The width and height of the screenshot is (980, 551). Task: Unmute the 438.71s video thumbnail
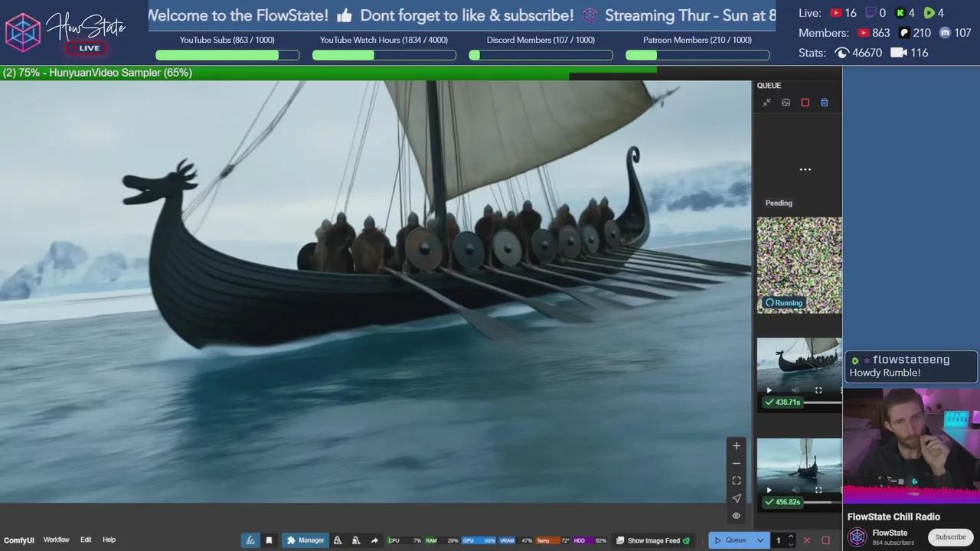coord(796,390)
